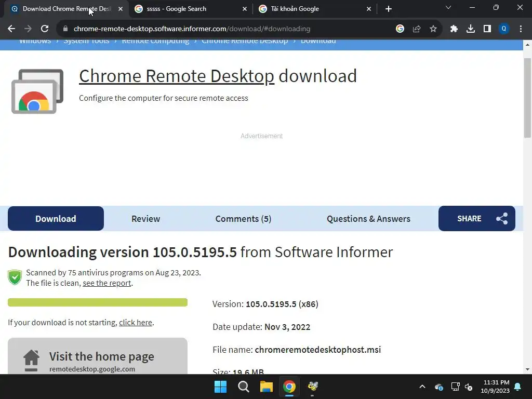This screenshot has height=399, width=532.
Task: Open Chrome's three-dot menu
Action: point(521,29)
